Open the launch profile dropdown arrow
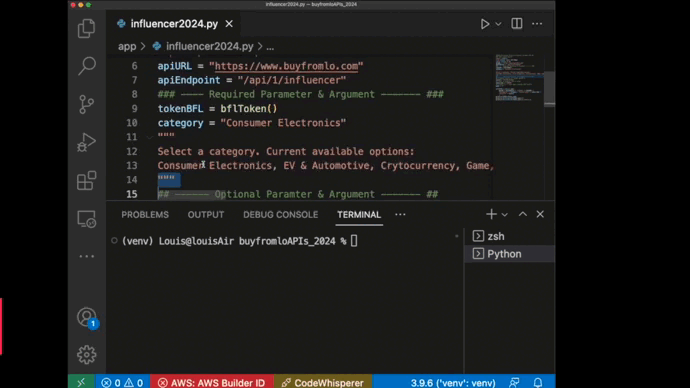Image resolution: width=690 pixels, height=388 pixels. coord(505,215)
